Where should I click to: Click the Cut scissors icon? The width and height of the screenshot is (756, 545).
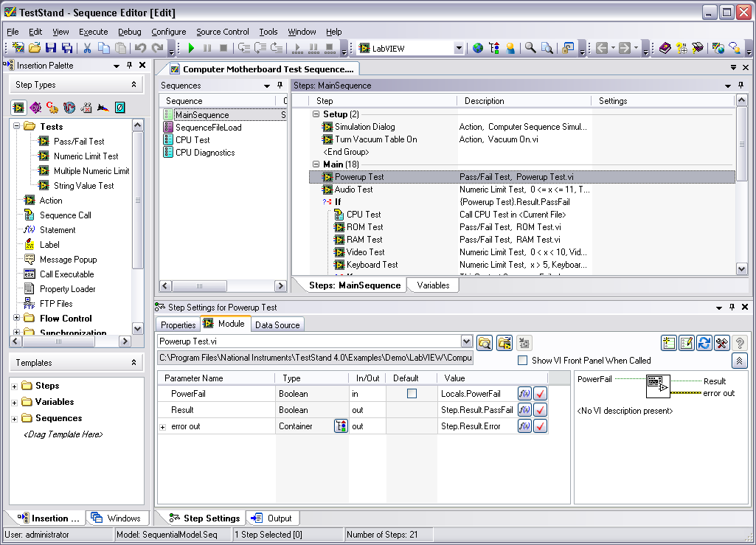pyautogui.click(x=87, y=49)
